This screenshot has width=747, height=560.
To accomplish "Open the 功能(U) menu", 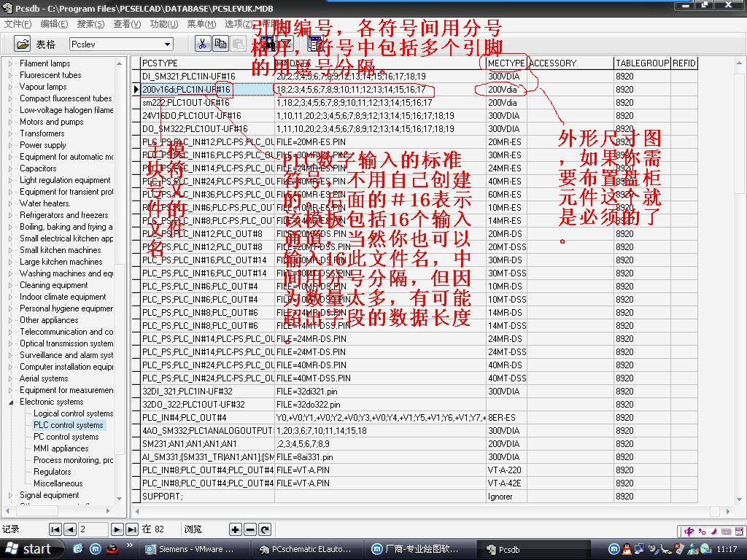I will click(x=164, y=24).
